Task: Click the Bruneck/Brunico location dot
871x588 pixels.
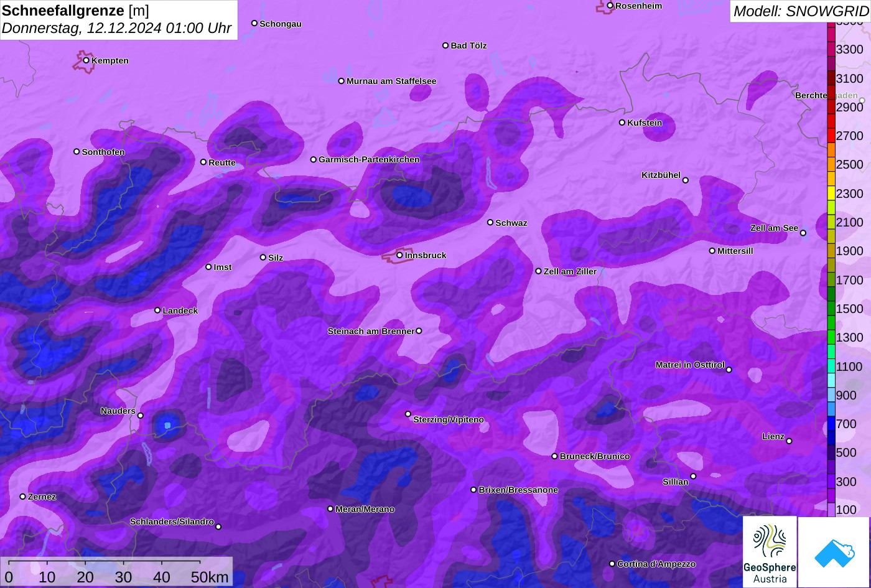Action: point(554,456)
